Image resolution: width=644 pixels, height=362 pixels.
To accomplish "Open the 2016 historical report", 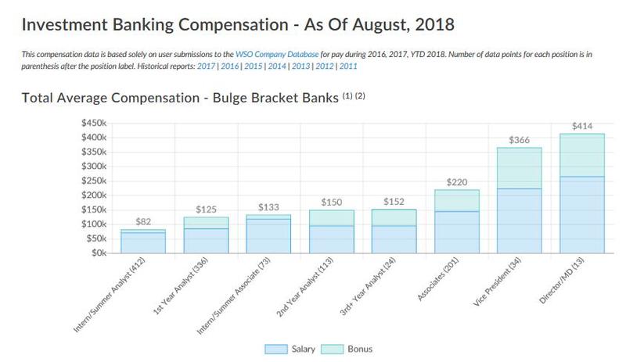I will pos(229,66).
